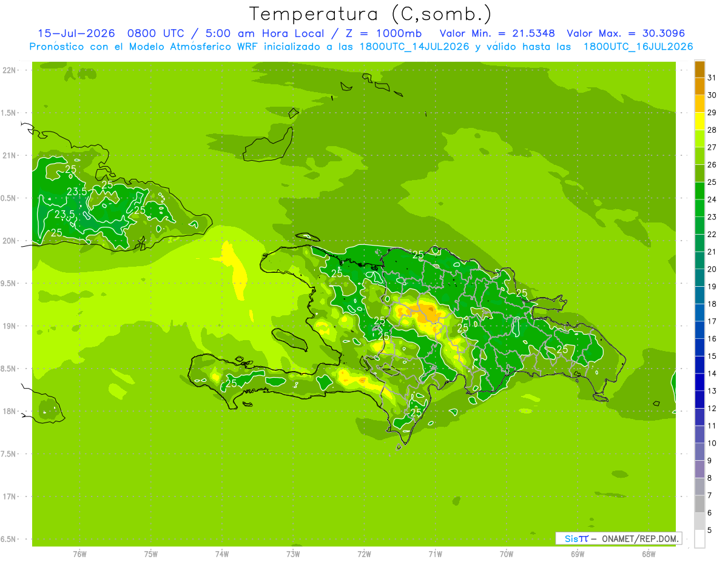Click the dark orange legend swatch above 31
Image resolution: width=728 pixels, height=562 pixels.
[x=699, y=69]
